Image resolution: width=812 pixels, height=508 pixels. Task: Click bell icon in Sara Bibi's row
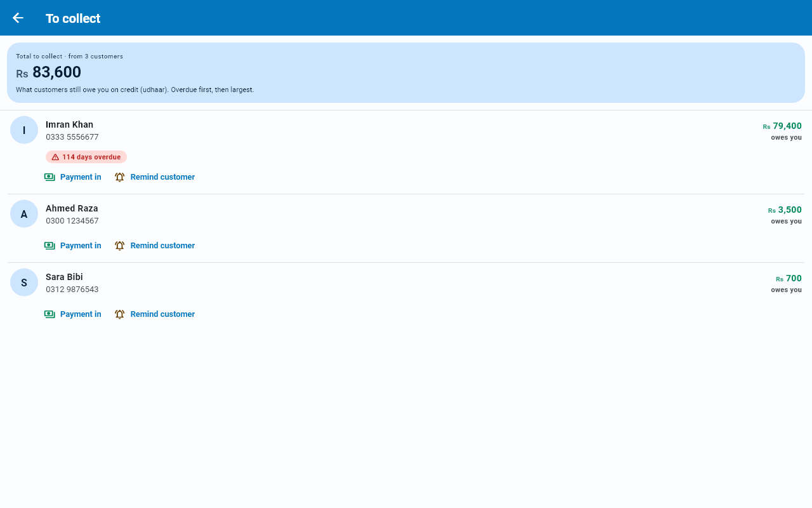click(x=119, y=314)
